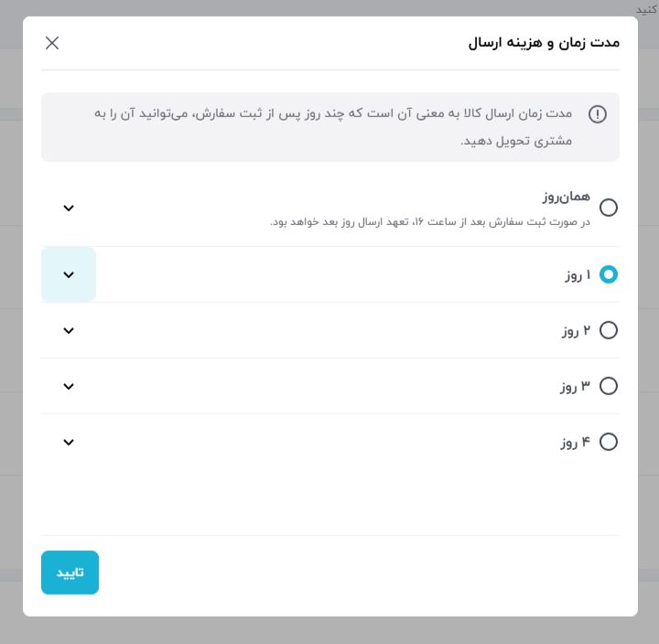
Task: Select the ۱ روز radio button
Action: (608, 274)
